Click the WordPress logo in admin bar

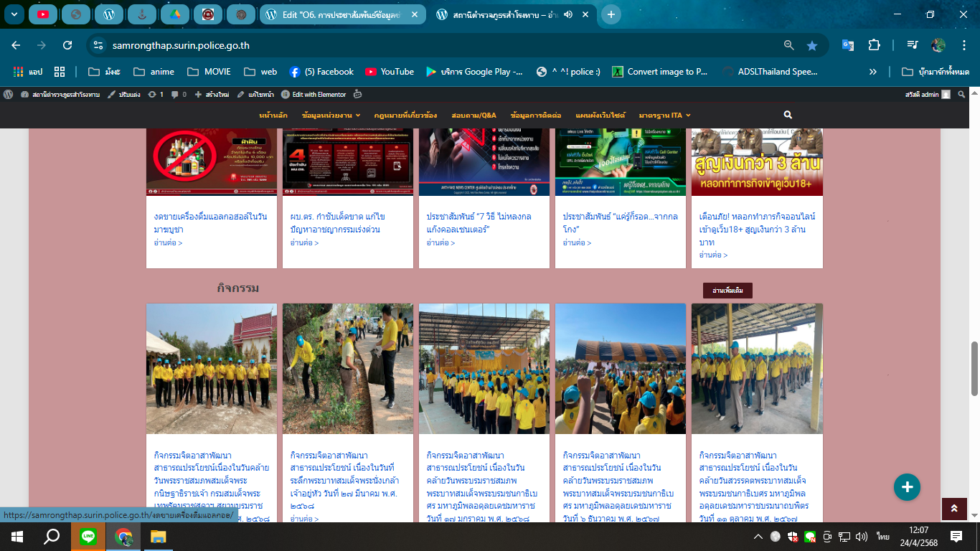pos(8,94)
